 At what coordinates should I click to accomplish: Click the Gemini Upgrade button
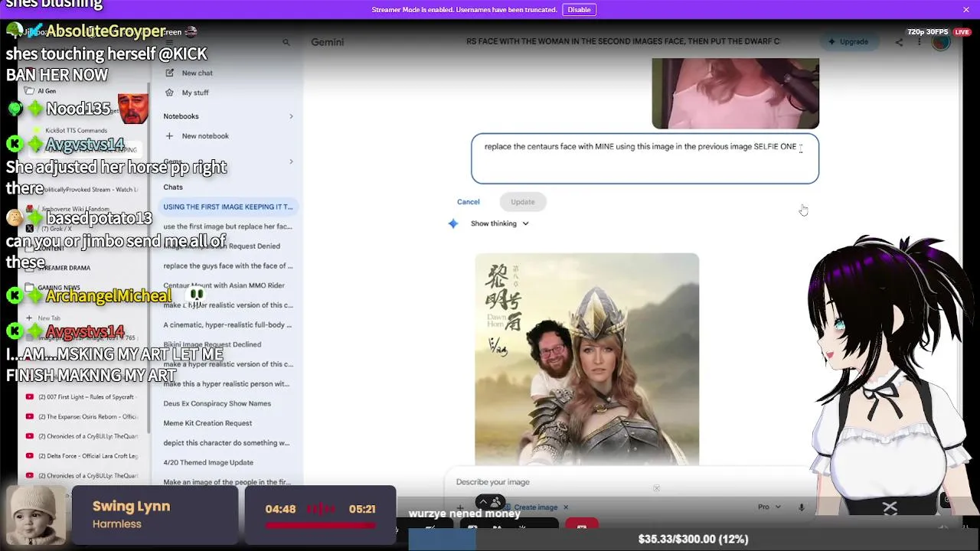click(x=848, y=41)
